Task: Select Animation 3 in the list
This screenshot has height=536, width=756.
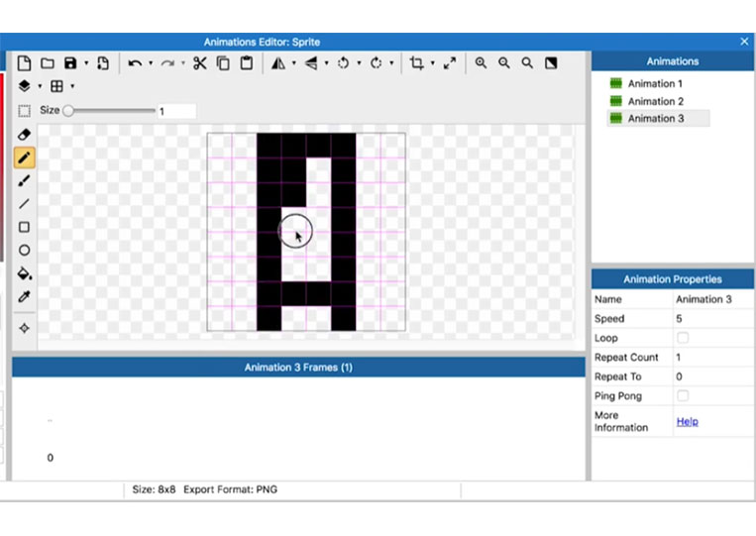Action: (x=658, y=118)
